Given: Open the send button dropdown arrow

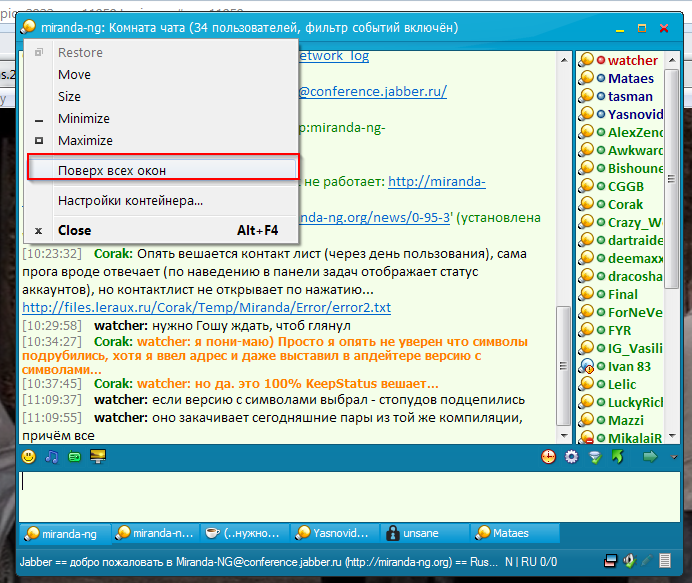Looking at the screenshot, I should (x=674, y=457).
